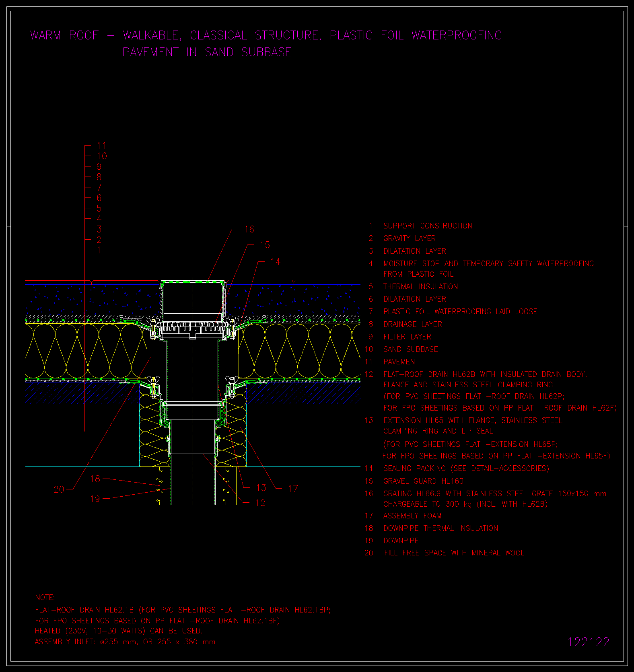Select legend text 'PLASTIC FOIL WATERPROOFING LAID LOOSE'
This screenshot has height=672, width=634.
pyautogui.click(x=460, y=312)
